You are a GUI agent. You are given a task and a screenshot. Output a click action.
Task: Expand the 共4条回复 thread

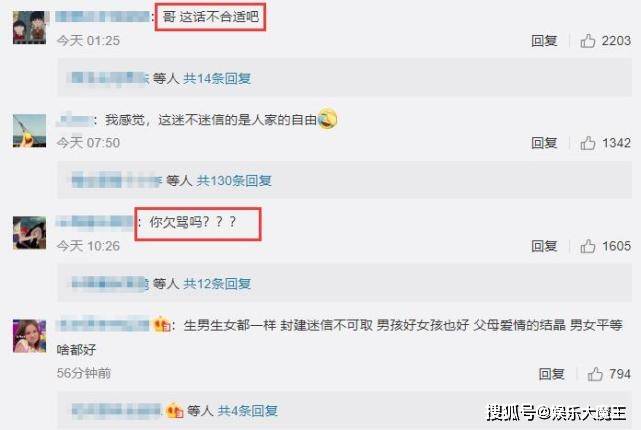tap(248, 410)
